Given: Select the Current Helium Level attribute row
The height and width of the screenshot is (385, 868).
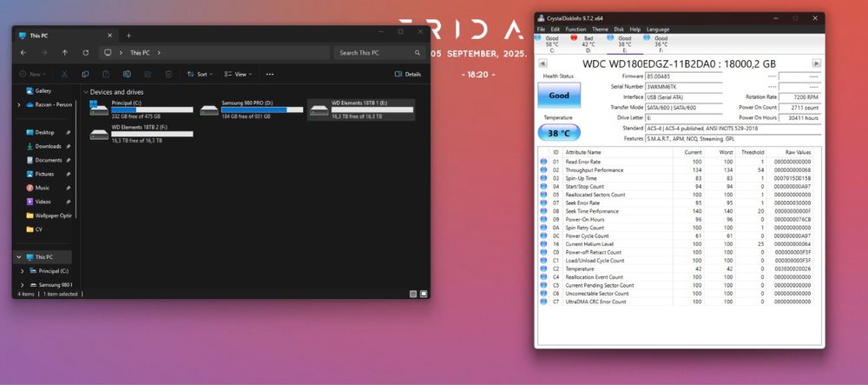Looking at the screenshot, I should coord(680,243).
